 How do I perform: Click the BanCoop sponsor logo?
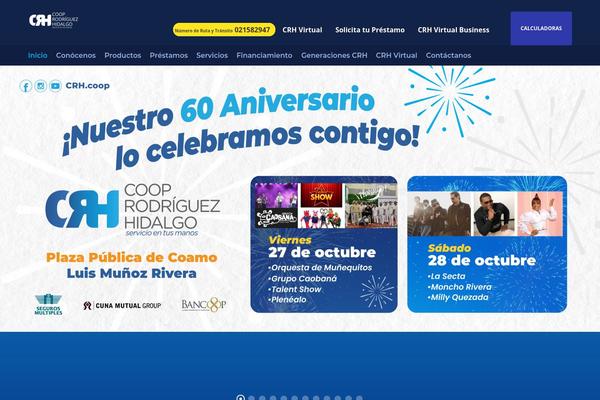coord(204,305)
